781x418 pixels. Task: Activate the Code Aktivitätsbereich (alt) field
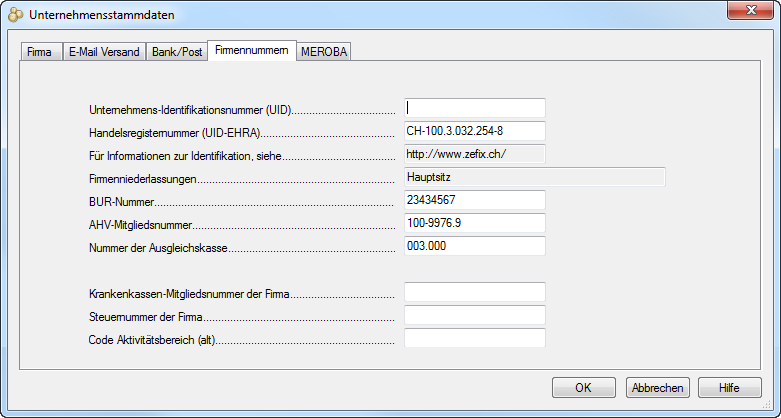(x=474, y=338)
